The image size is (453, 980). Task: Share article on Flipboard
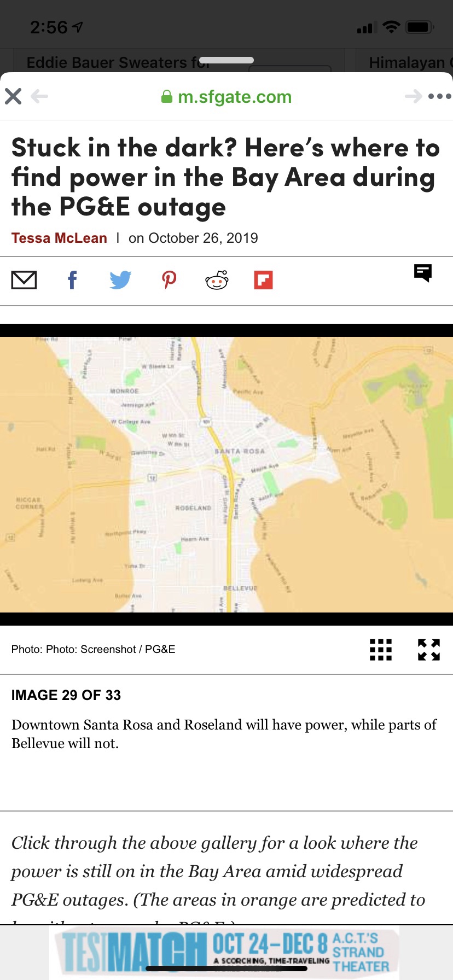(x=263, y=280)
